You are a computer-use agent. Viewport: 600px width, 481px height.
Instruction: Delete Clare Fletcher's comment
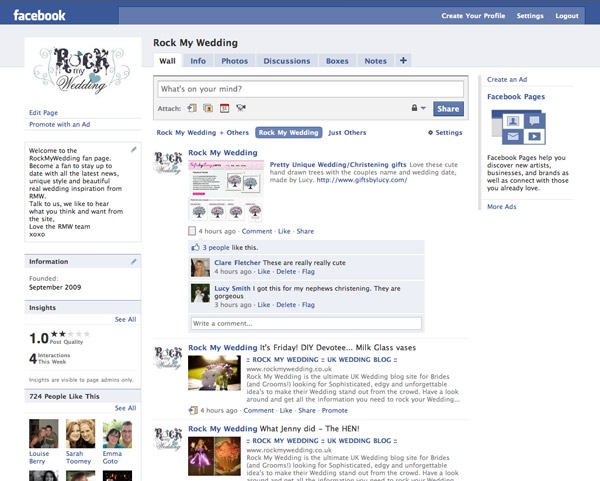pos(286,271)
